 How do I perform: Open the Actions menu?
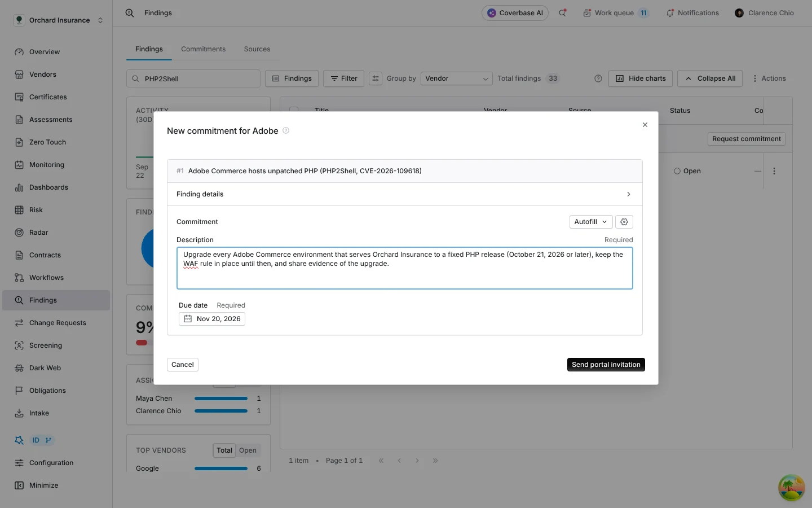tap(769, 78)
